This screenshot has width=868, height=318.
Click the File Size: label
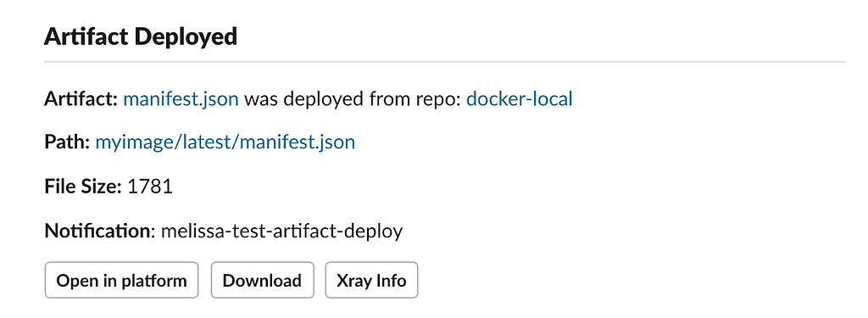pyautogui.click(x=83, y=187)
